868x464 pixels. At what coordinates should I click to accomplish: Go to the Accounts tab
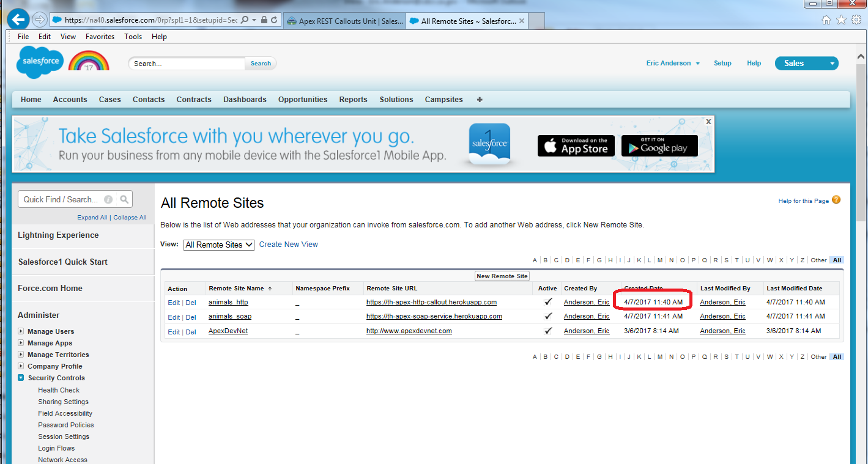pos(70,100)
